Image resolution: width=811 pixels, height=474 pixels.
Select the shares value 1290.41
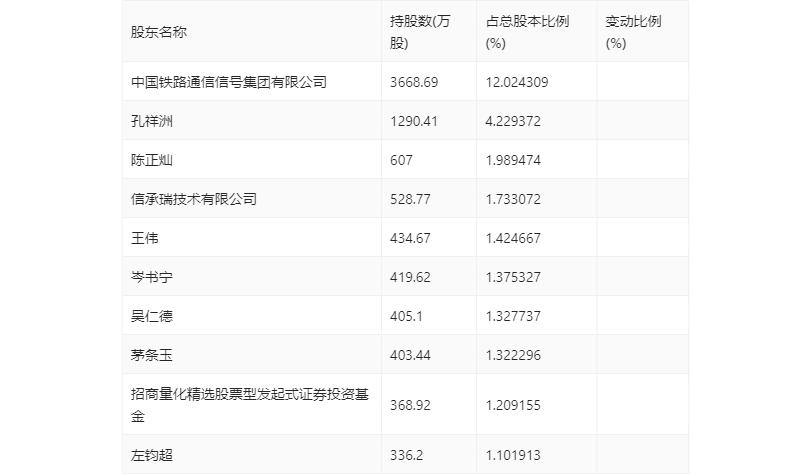click(x=414, y=121)
